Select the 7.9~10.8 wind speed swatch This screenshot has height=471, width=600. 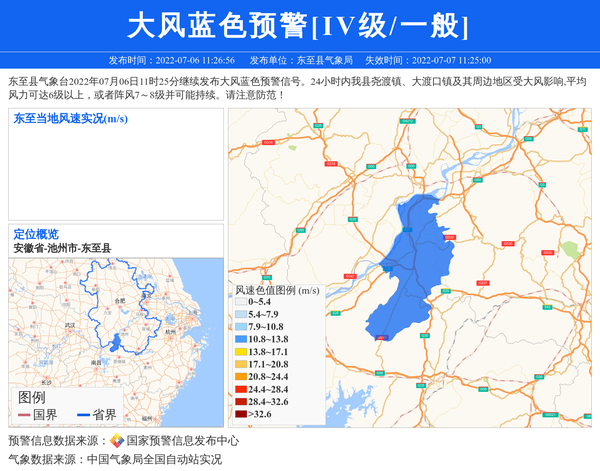240,327
